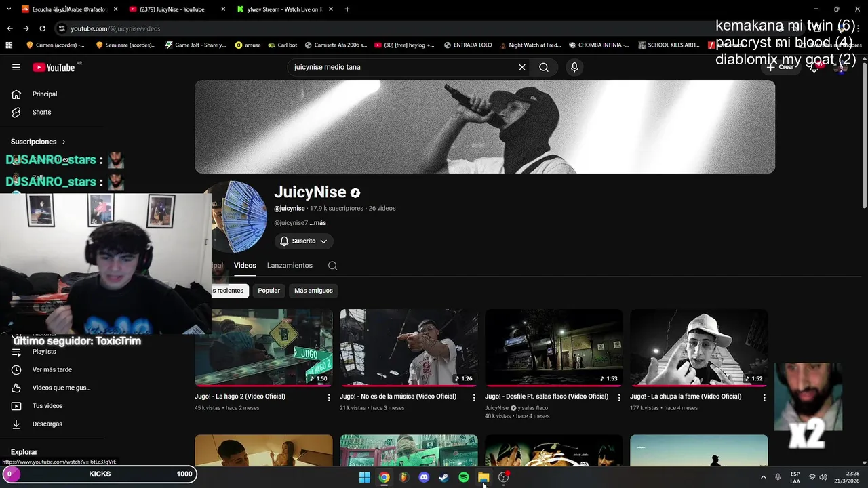Play Jugo! - La hago 2 thumbnail
The height and width of the screenshot is (488, 868).
click(264, 348)
